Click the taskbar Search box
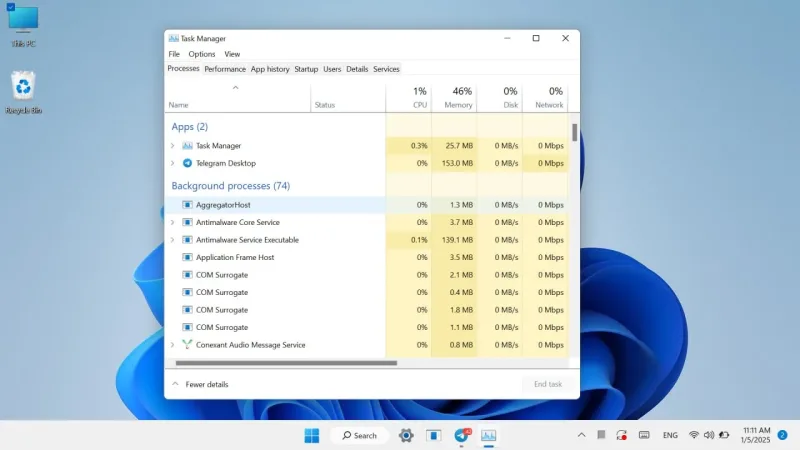Screen dimensions: 800x450 (x=360, y=436)
